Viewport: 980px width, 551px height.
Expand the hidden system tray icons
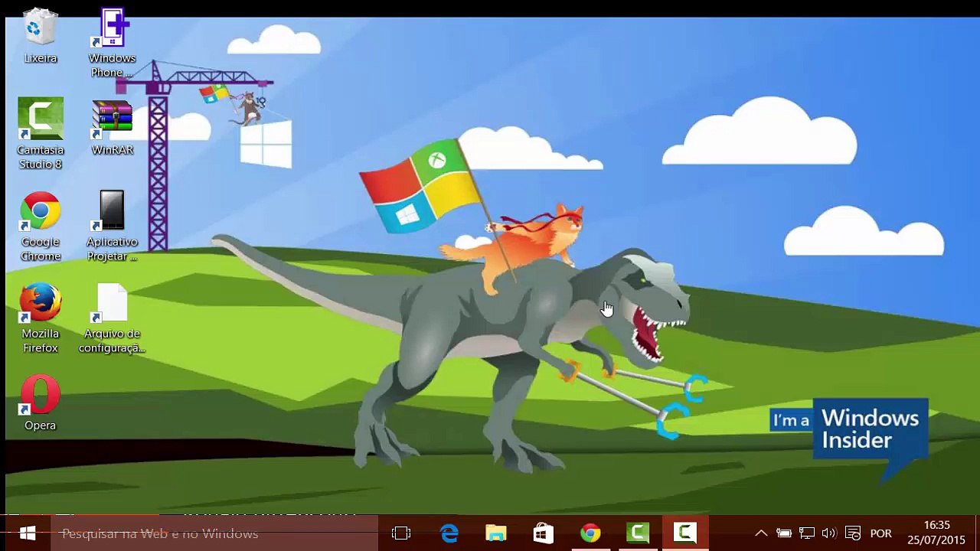click(761, 533)
